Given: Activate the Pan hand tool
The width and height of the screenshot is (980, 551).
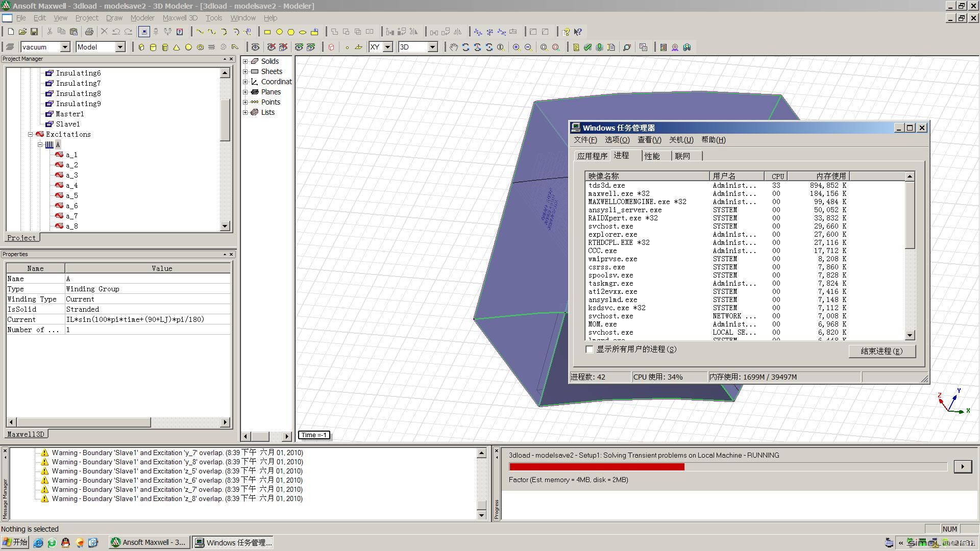Looking at the screenshot, I should (454, 47).
